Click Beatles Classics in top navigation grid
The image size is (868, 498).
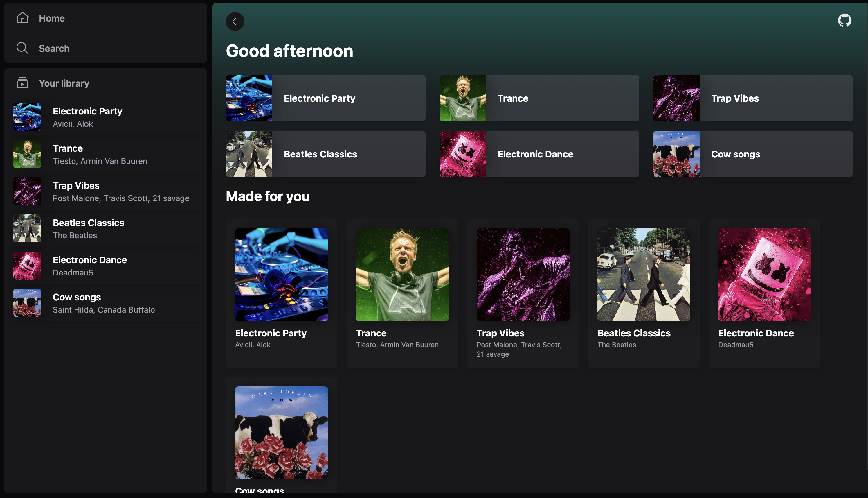click(x=325, y=154)
